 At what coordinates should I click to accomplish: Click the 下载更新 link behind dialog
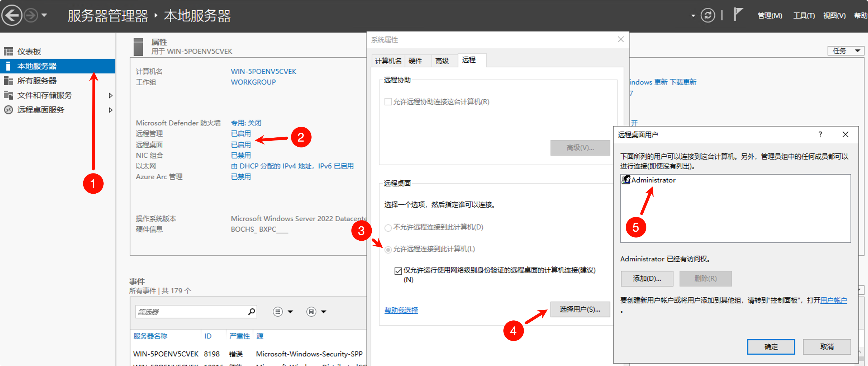tap(683, 82)
